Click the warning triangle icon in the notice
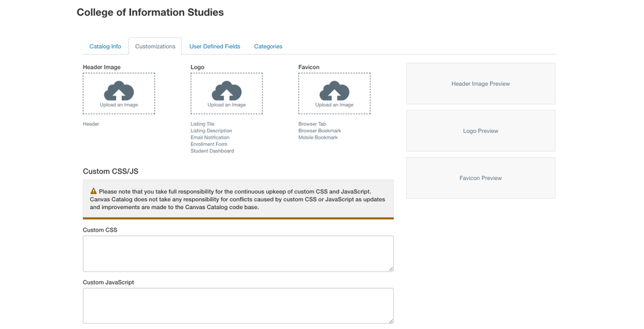The image size is (644, 329). click(x=93, y=191)
